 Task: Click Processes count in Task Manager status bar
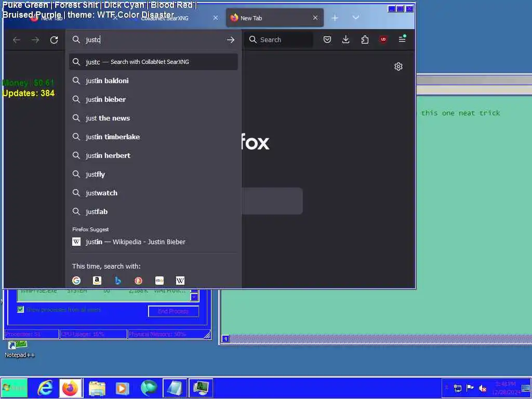(x=31, y=334)
